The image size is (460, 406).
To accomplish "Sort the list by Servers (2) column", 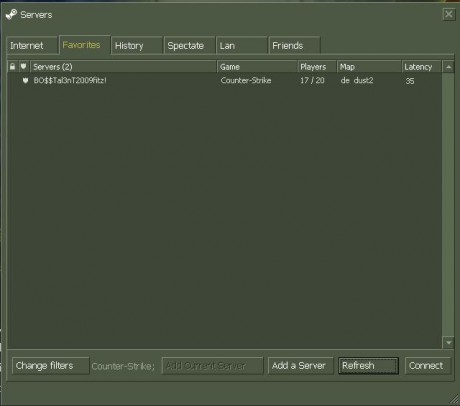I will click(123, 67).
